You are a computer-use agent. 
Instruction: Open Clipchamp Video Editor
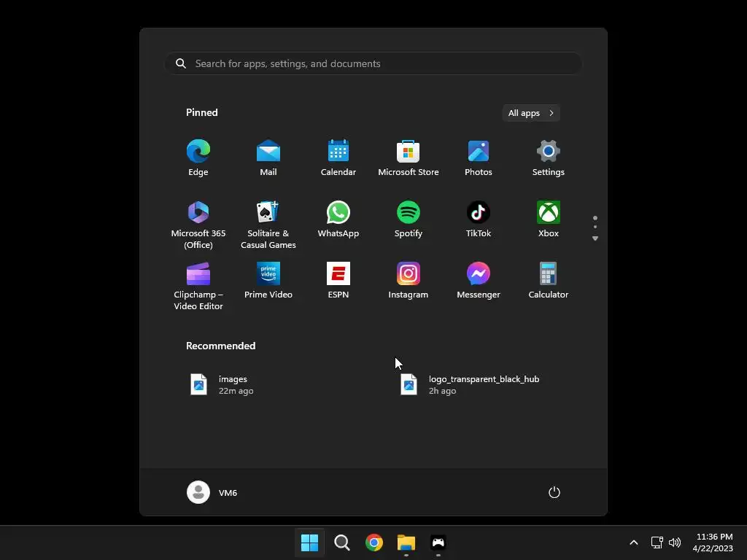click(198, 286)
